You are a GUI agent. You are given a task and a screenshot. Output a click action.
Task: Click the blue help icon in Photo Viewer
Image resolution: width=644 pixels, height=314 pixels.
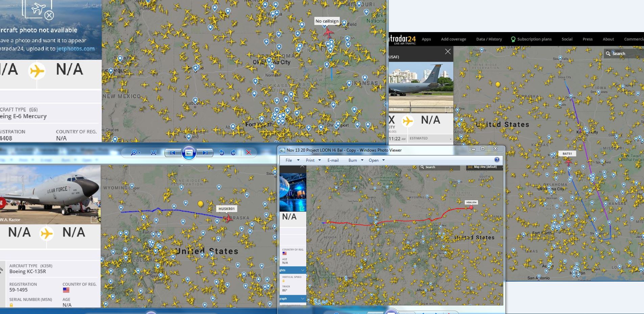497,160
